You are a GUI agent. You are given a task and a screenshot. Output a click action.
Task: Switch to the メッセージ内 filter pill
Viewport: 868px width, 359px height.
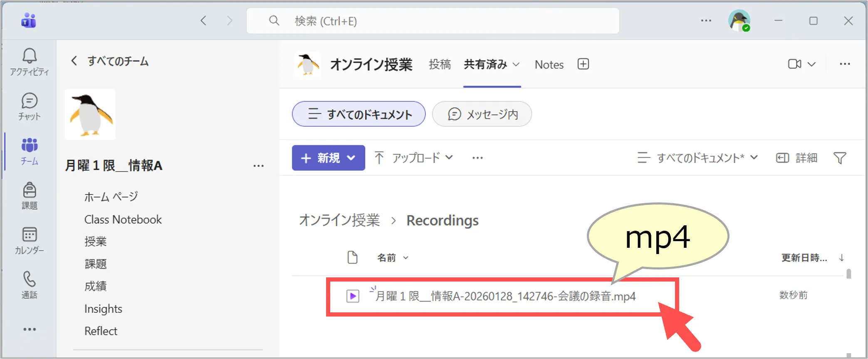pyautogui.click(x=482, y=114)
